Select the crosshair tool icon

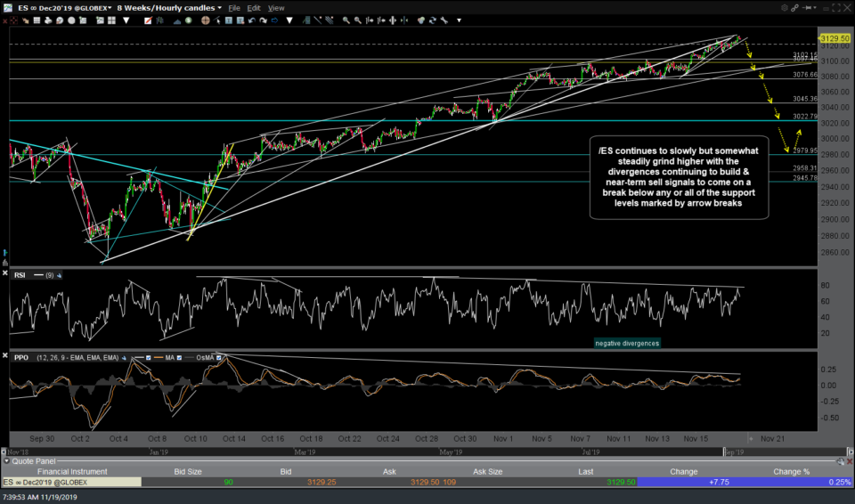[206, 20]
